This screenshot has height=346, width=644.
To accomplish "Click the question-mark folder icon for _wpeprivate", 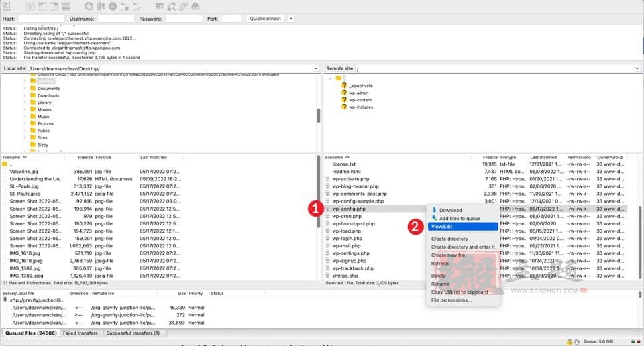I will pyautogui.click(x=344, y=85).
